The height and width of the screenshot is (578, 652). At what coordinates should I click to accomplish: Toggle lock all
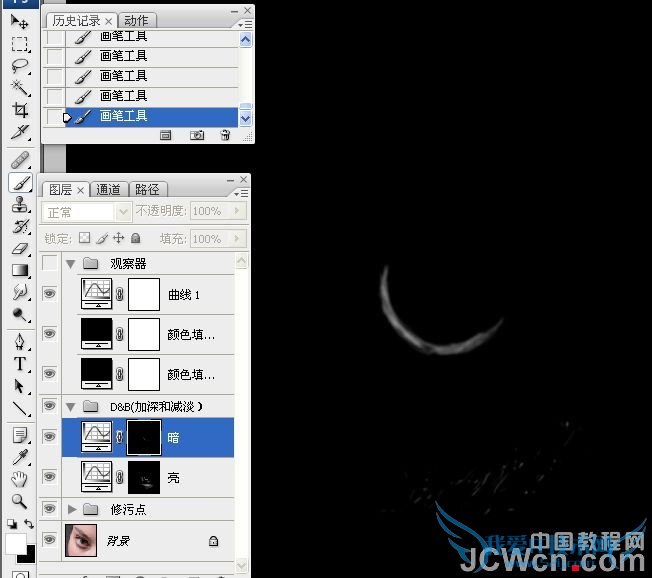136,238
